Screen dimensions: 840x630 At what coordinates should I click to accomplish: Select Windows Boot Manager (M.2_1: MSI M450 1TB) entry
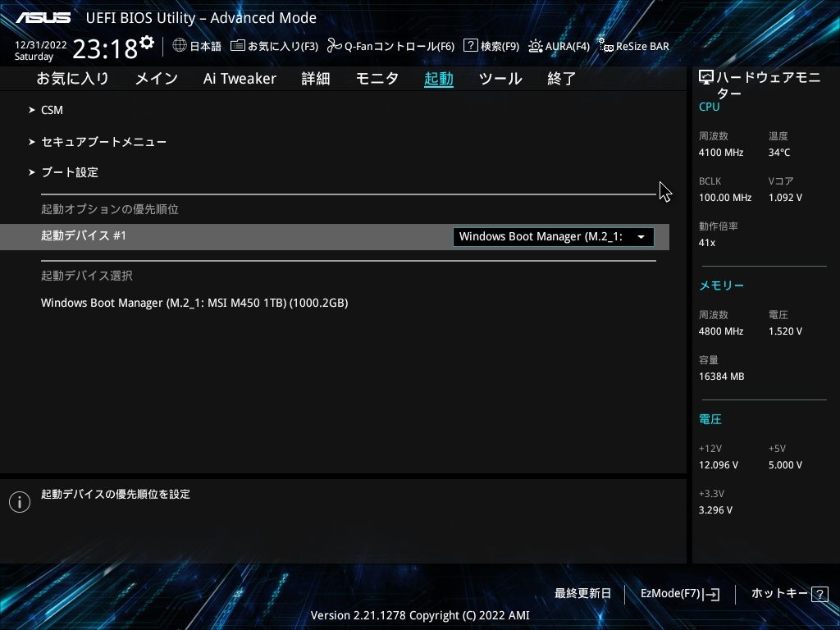pyautogui.click(x=194, y=303)
